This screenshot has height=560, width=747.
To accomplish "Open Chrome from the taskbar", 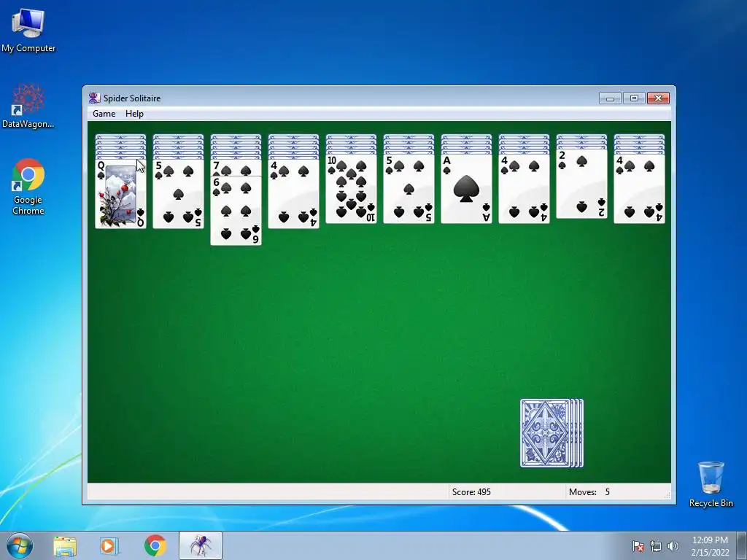I will [155, 546].
